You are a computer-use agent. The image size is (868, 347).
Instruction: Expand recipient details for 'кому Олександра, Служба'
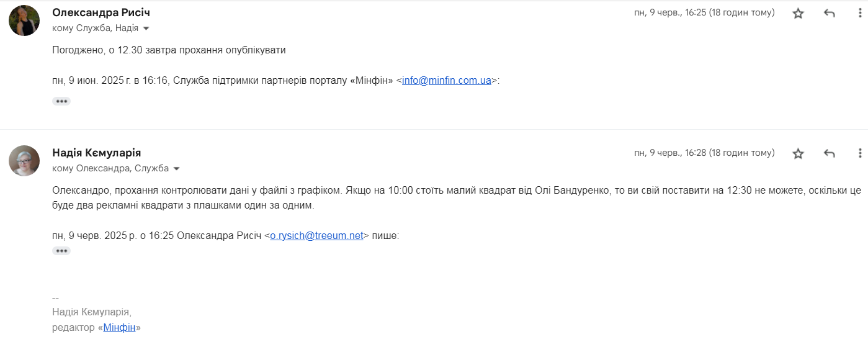pyautogui.click(x=176, y=169)
